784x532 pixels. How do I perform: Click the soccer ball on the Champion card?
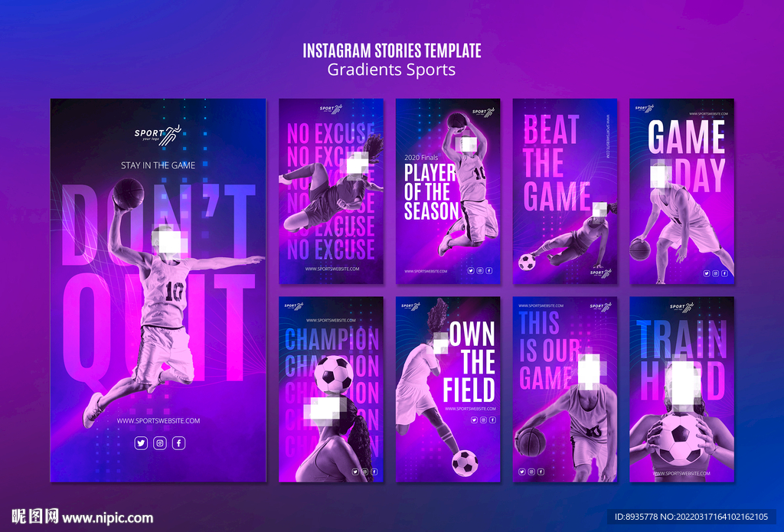(x=334, y=374)
